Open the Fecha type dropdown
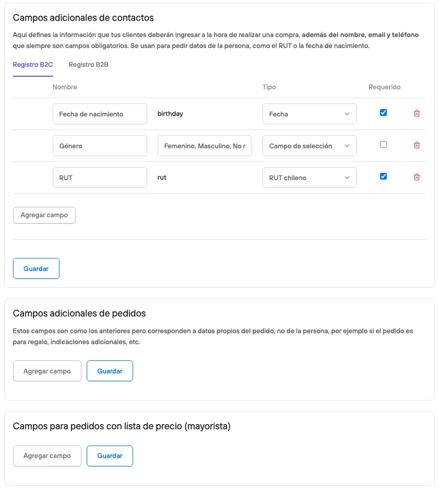This screenshot has width=439, height=504. pyautogui.click(x=310, y=114)
